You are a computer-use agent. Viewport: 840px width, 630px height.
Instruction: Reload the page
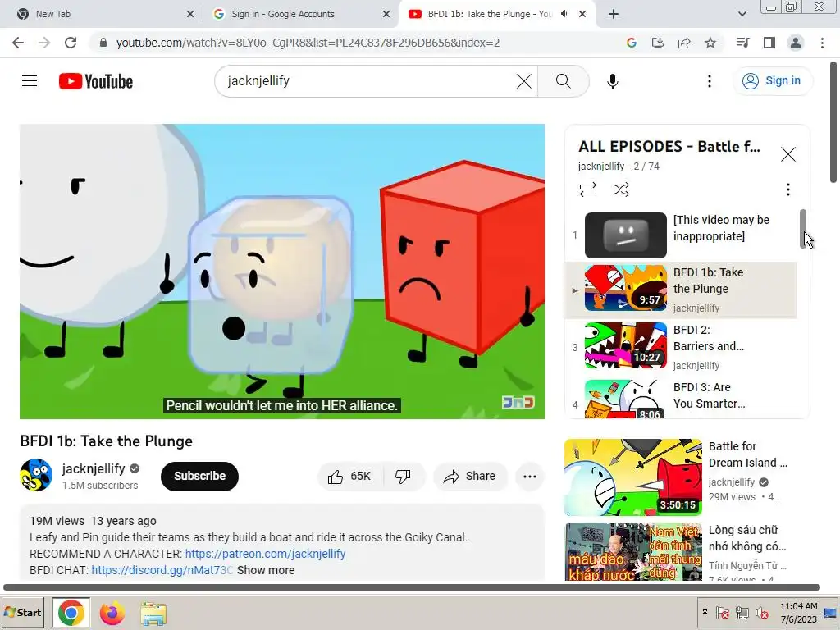pos(71,43)
